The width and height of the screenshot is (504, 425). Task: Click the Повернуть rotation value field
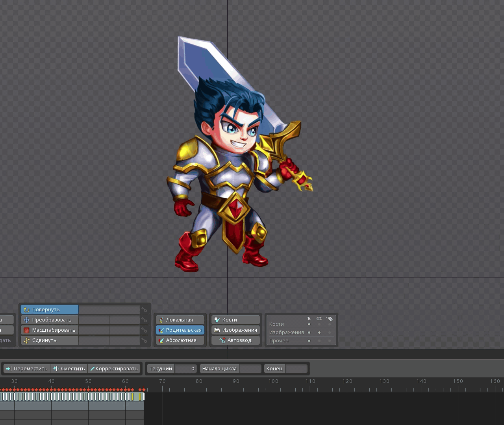click(109, 310)
